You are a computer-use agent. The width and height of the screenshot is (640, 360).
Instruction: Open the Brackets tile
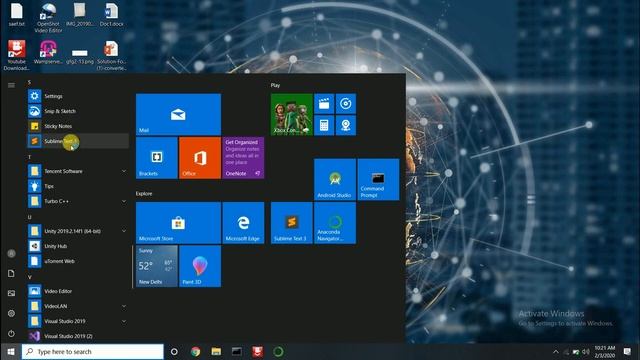click(x=157, y=158)
